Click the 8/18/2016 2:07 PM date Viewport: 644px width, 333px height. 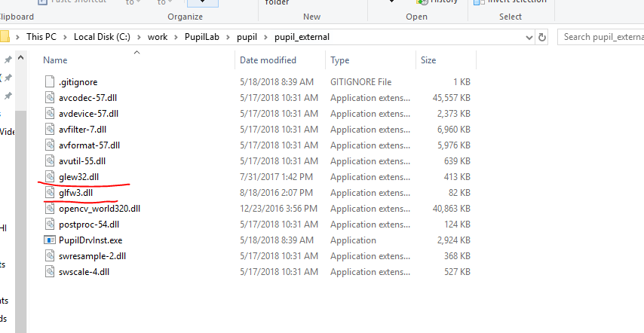(x=277, y=193)
